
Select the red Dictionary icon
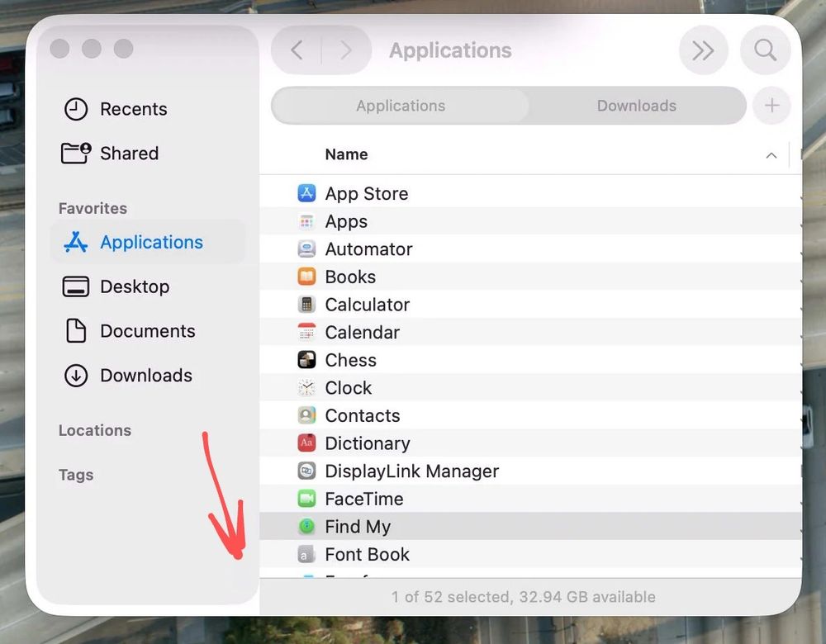[306, 443]
